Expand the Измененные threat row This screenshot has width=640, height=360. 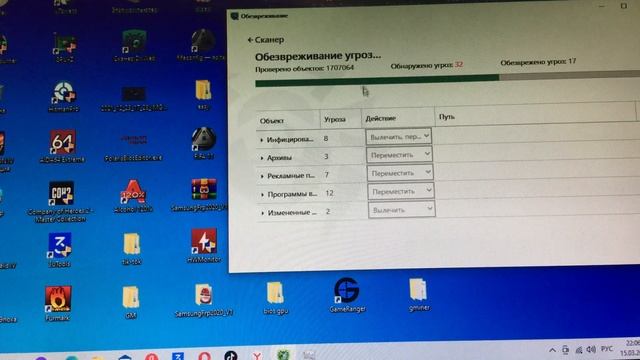pyautogui.click(x=263, y=213)
